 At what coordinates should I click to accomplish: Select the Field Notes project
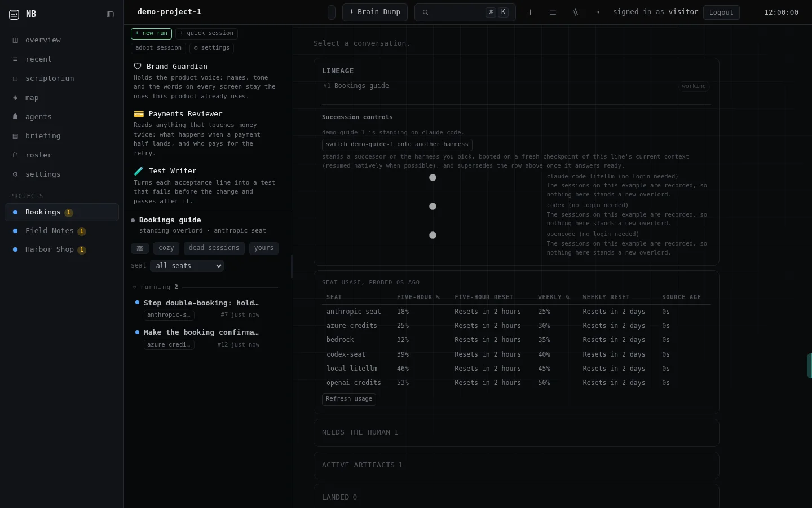pos(61,231)
